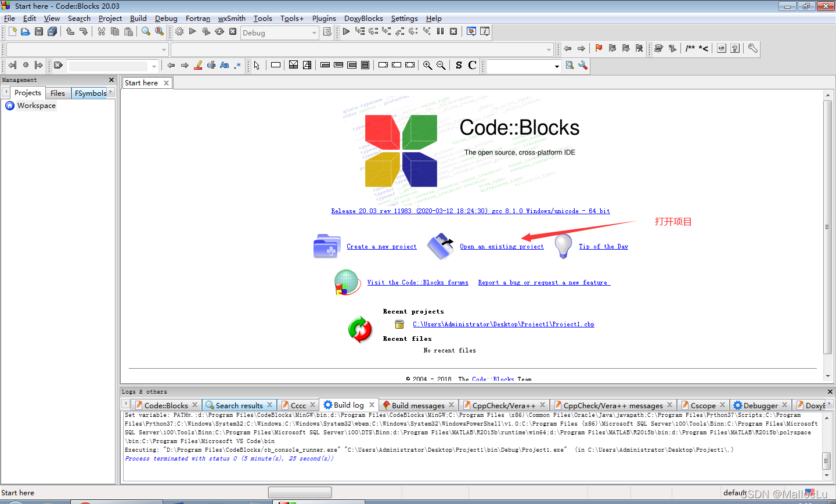The width and height of the screenshot is (836, 504).
Task: Click the Redo toolbar icon
Action: (84, 32)
